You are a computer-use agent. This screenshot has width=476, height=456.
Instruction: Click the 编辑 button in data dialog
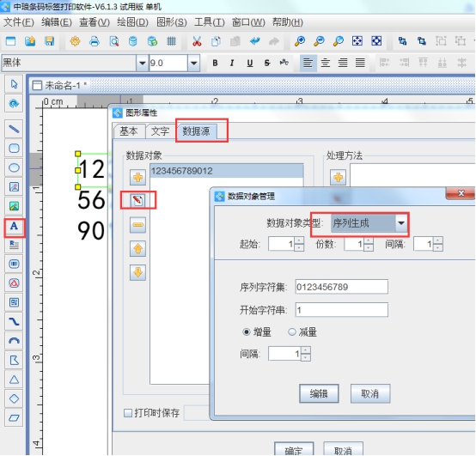coord(319,394)
